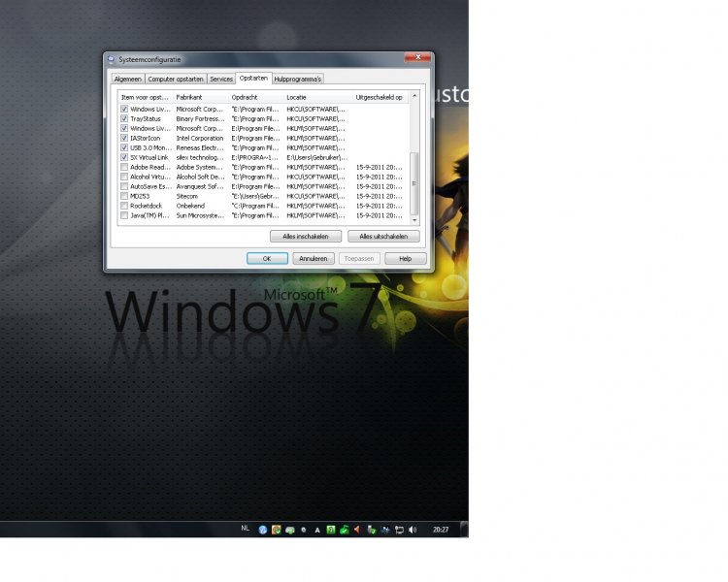Screen dimensions: 728x582
Task: Sort by the Locatie column header
Action: (x=318, y=97)
